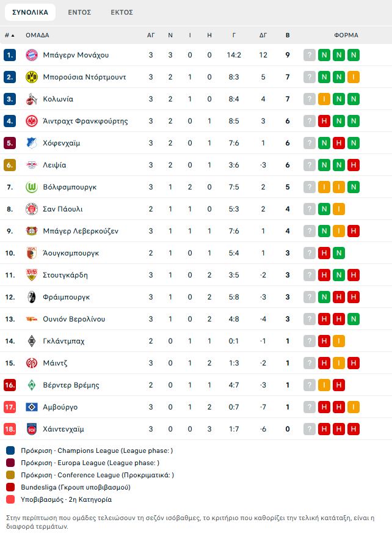Image resolution: width=392 pixels, height=536 pixels.
Task: Click the Borussia Dortmund BVB logo
Action: click(x=32, y=77)
